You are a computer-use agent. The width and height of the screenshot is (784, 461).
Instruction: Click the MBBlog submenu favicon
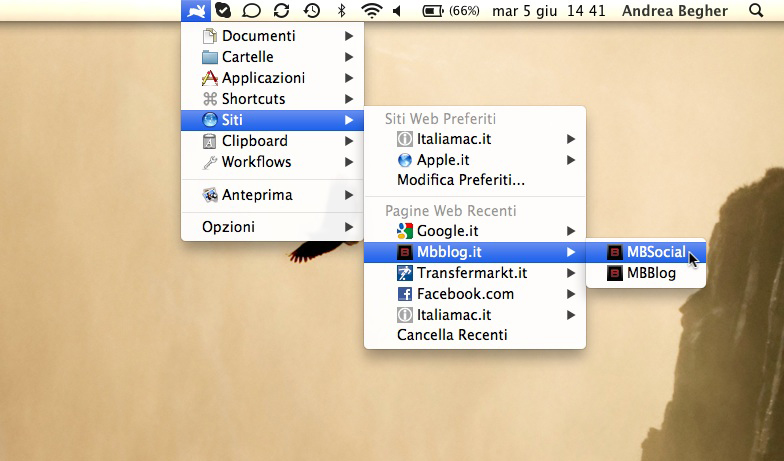point(614,273)
